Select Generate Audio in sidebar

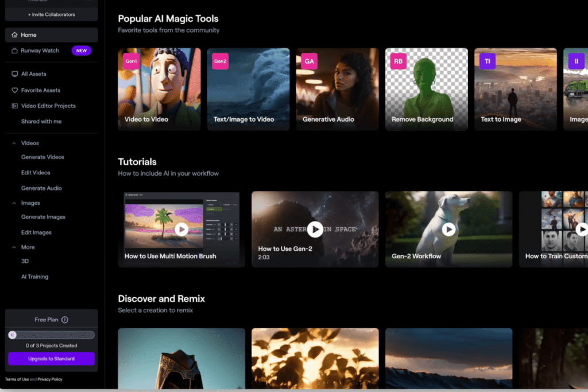(41, 188)
